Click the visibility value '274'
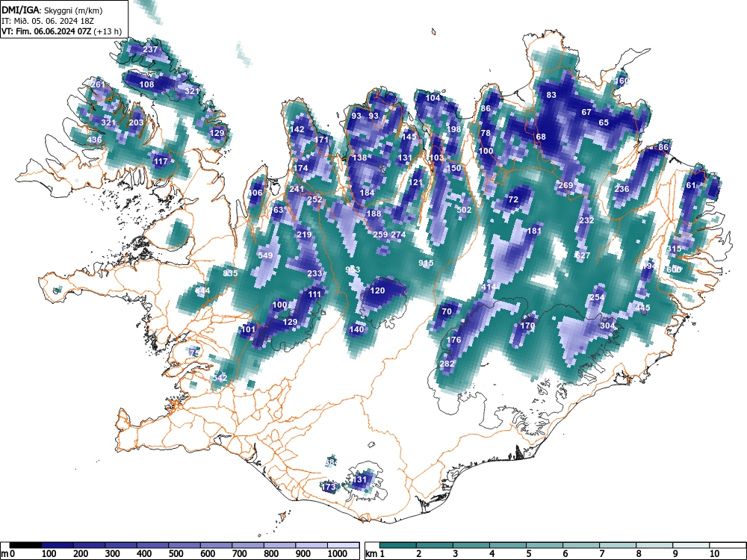747x560 pixels. [398, 234]
